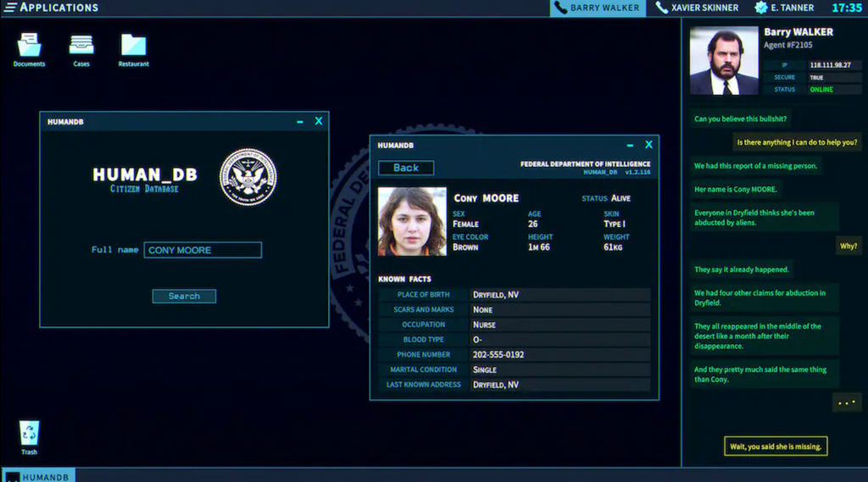This screenshot has width=868, height=482.
Task: Click Barry Walker's agent portrait
Action: (x=724, y=61)
